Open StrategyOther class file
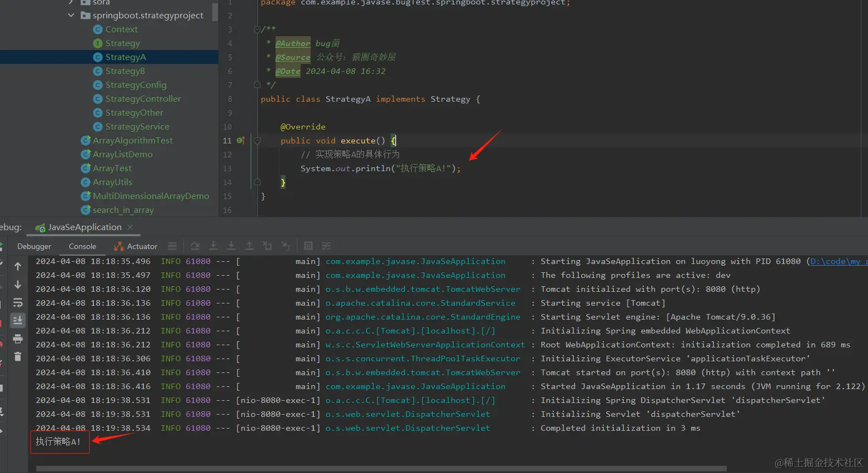Viewport: 868px width, 473px height. pyautogui.click(x=134, y=113)
